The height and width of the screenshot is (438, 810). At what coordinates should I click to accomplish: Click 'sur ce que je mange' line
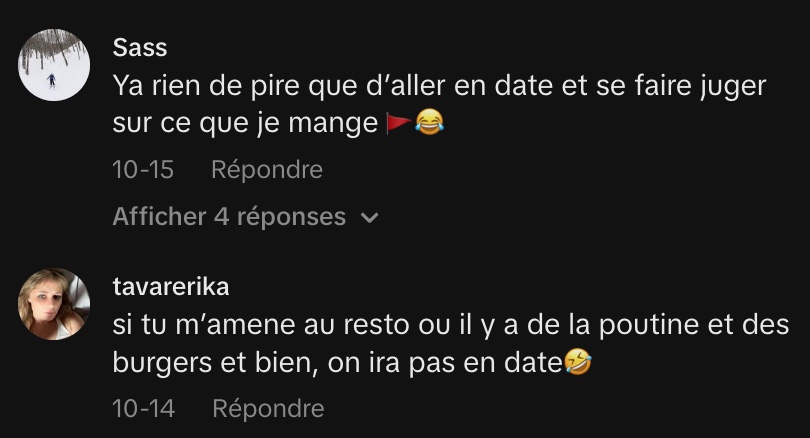(x=245, y=123)
